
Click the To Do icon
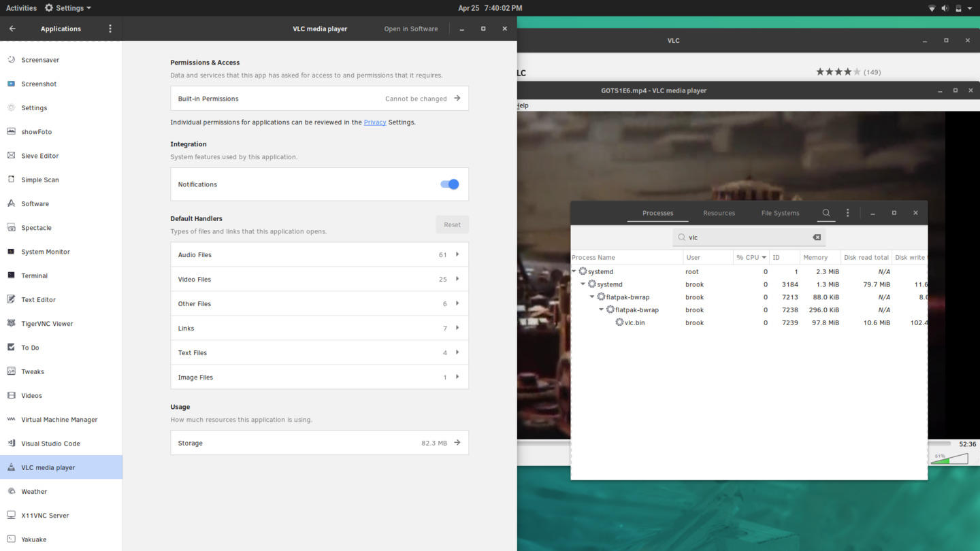point(11,348)
